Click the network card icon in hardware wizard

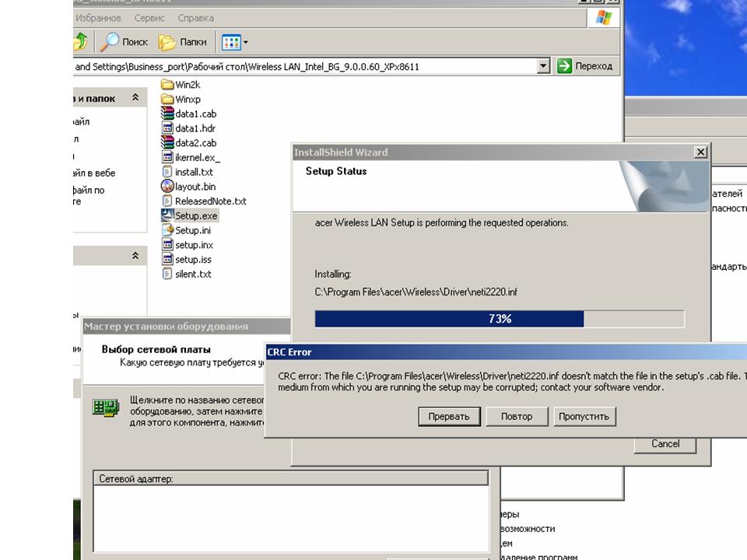coord(106,408)
